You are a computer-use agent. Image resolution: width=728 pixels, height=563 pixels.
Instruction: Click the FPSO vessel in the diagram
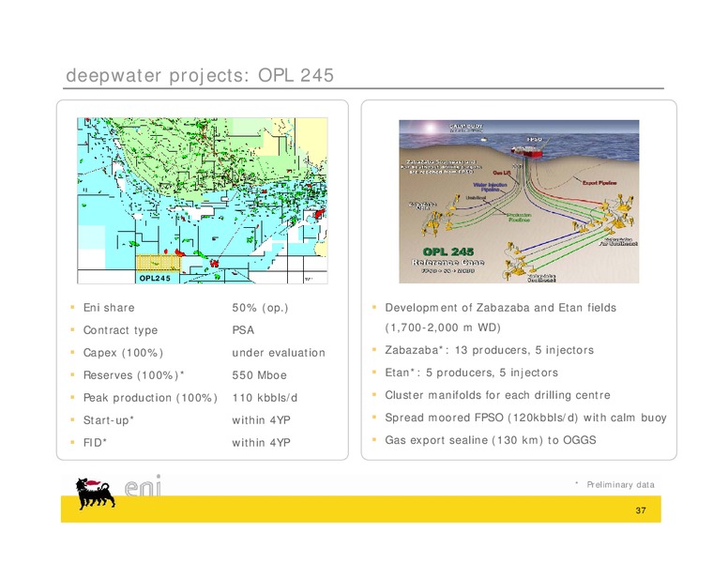coord(527,151)
